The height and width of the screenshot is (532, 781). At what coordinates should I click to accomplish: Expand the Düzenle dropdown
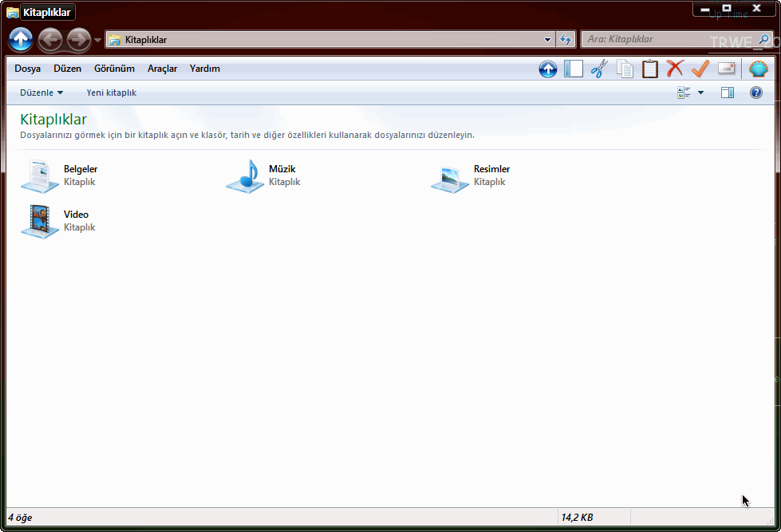pos(41,93)
